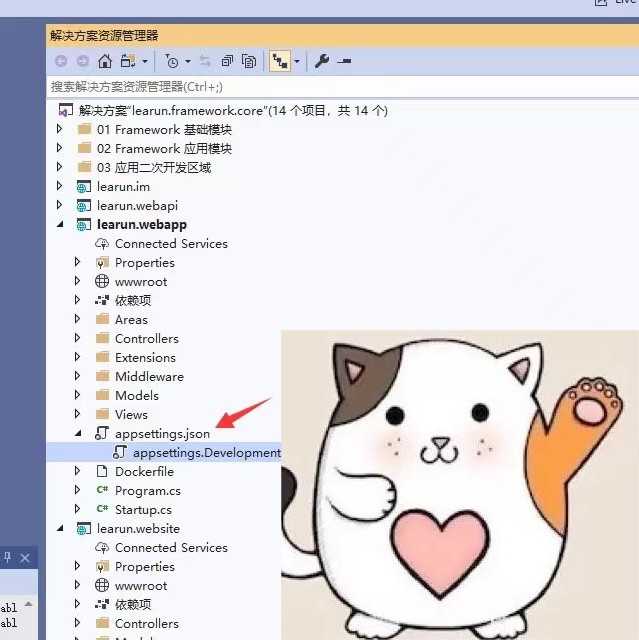Expand the Extensions folder
The image size is (639, 640).
[x=78, y=357]
